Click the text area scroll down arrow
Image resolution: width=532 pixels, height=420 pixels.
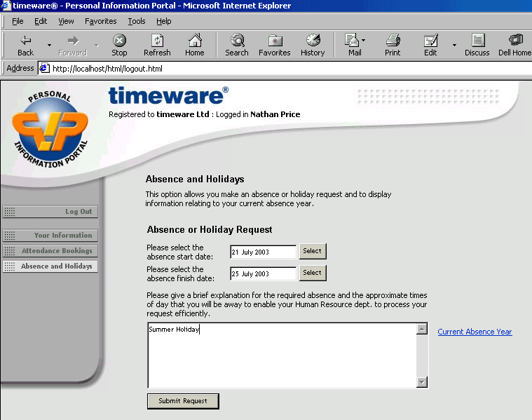422,382
